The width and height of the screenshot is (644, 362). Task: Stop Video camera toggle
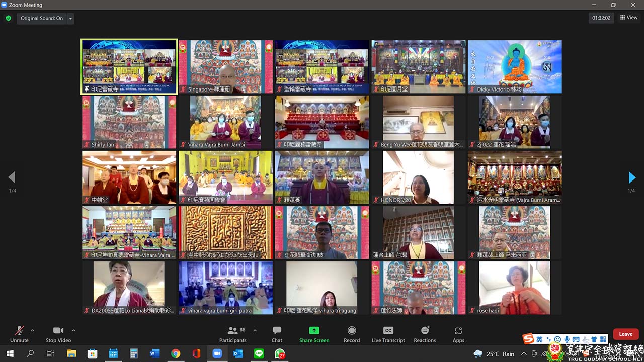[x=58, y=334]
